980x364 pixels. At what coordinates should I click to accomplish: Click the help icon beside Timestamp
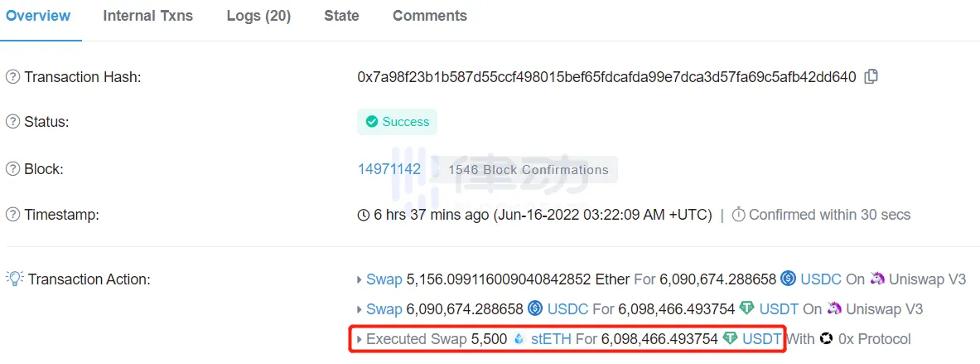coord(12,215)
